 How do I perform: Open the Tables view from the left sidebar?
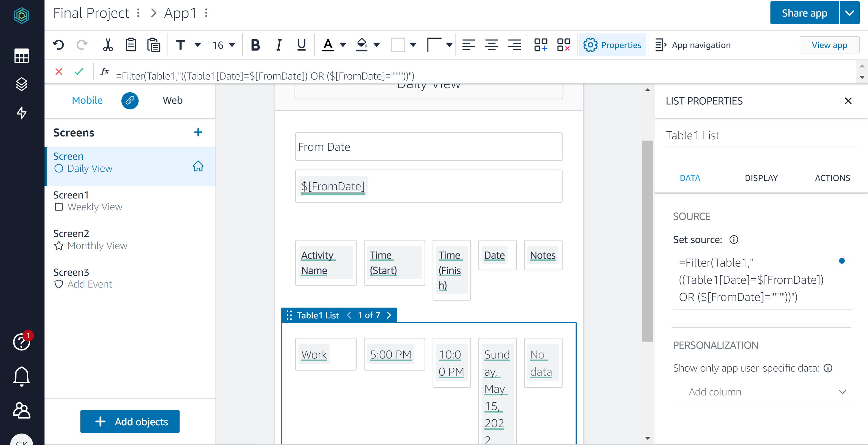21,56
